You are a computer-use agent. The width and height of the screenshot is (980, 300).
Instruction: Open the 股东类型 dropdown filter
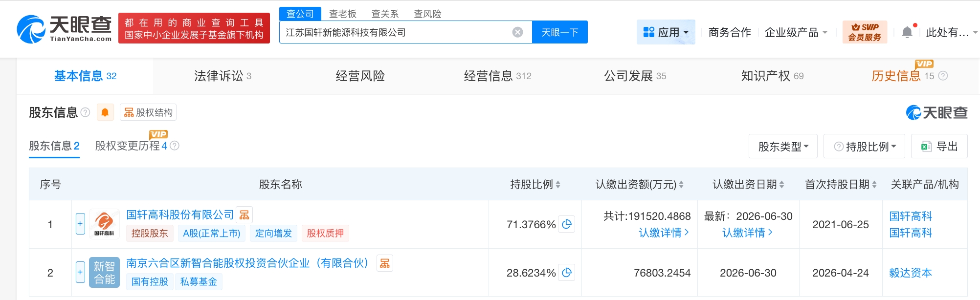tap(782, 147)
